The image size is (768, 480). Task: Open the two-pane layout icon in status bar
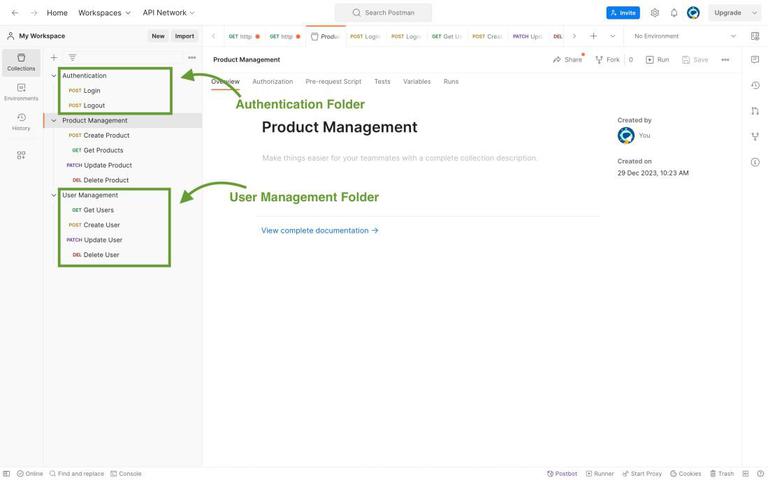coord(745,474)
